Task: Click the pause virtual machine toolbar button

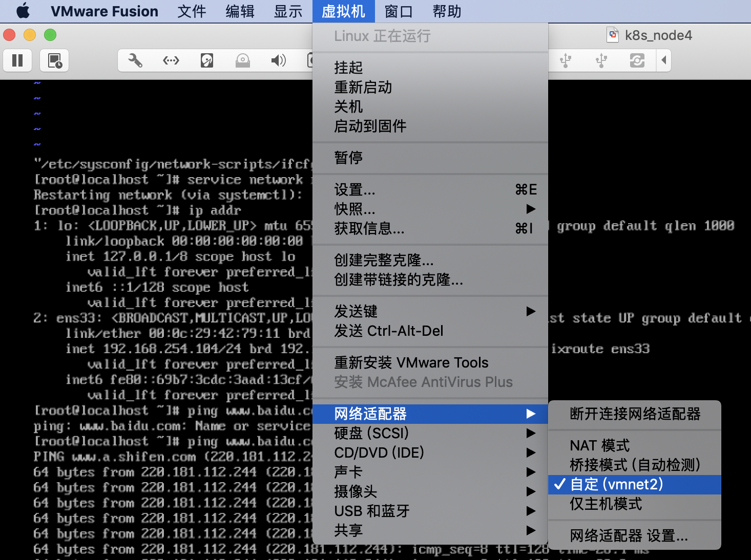Action: pyautogui.click(x=17, y=60)
